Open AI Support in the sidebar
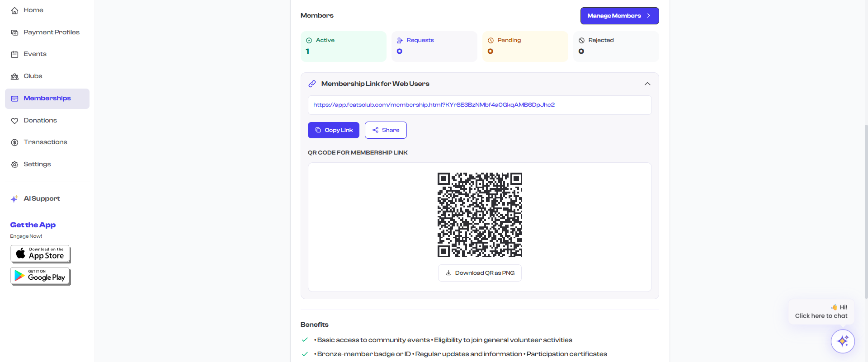Screen dimensions: 868x362 point(47,199)
